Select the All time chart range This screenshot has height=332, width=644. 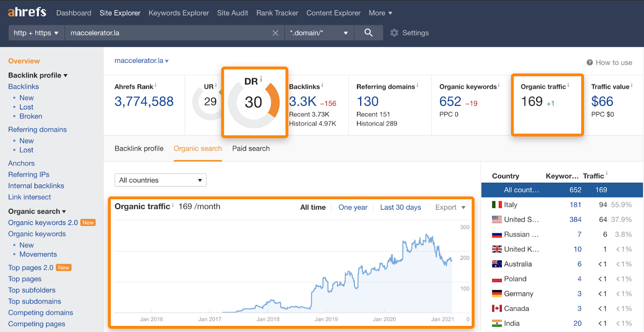[313, 207]
